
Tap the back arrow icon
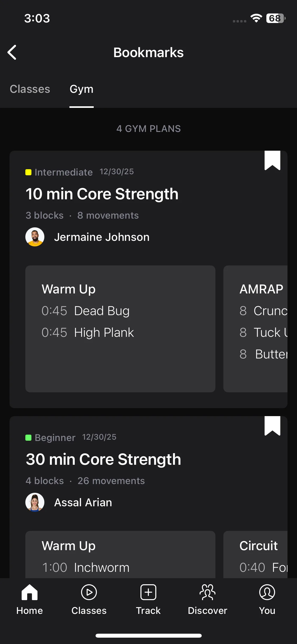(x=12, y=52)
